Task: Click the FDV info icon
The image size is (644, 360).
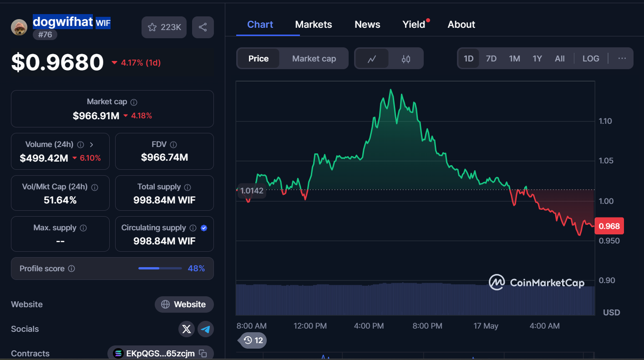Action: pos(173,145)
